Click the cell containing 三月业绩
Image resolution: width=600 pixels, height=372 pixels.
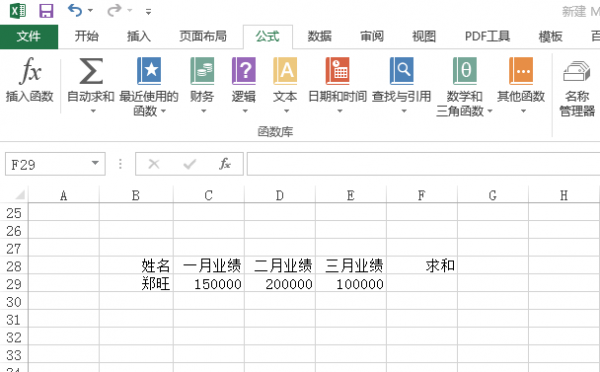[351, 266]
